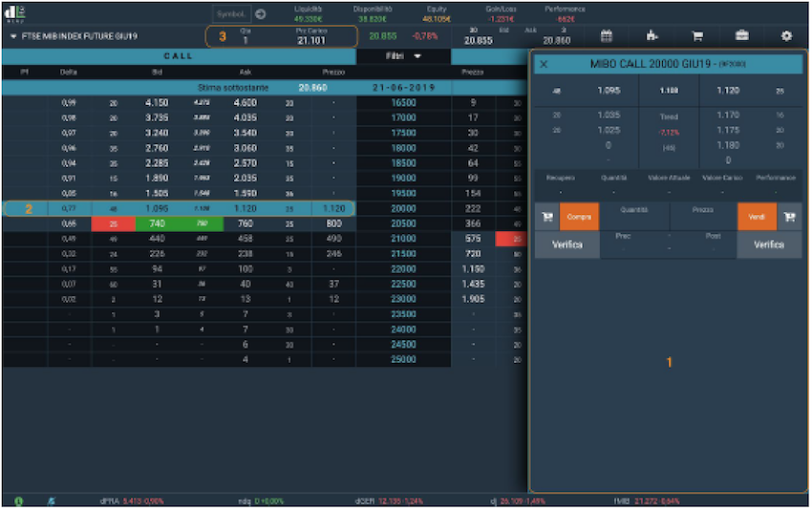
Task: Click the Verifica button under Vendi
Action: 769,244
